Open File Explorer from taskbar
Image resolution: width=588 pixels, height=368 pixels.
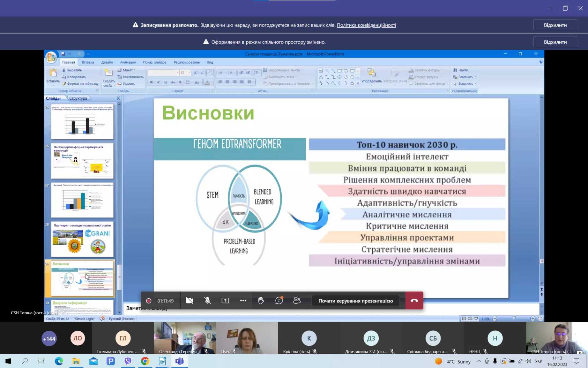76,361
